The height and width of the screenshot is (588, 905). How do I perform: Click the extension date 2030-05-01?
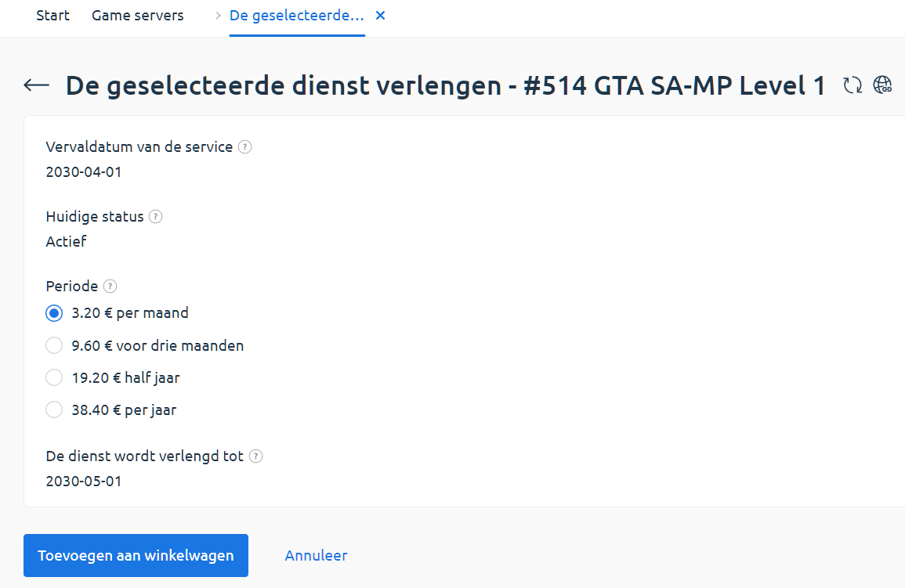click(x=84, y=481)
